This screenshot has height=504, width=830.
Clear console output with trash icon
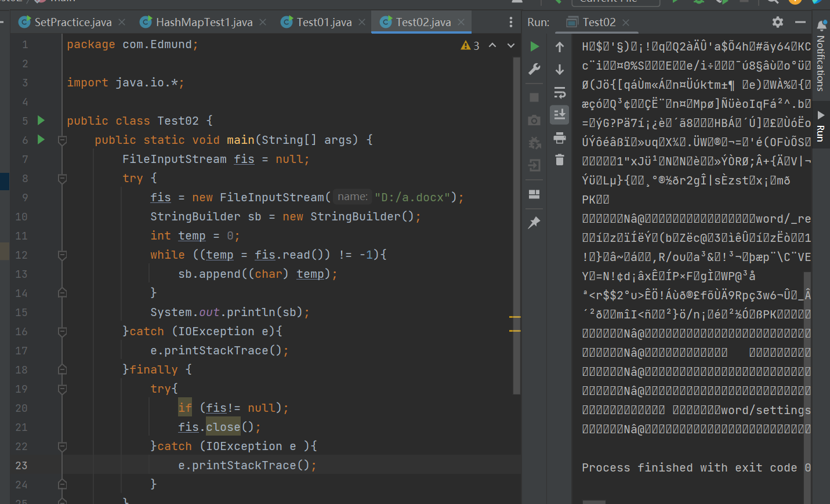tap(560, 159)
